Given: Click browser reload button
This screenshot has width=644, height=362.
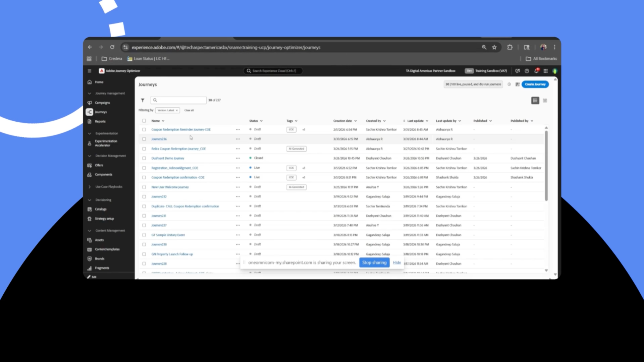Looking at the screenshot, I should coord(112,47).
